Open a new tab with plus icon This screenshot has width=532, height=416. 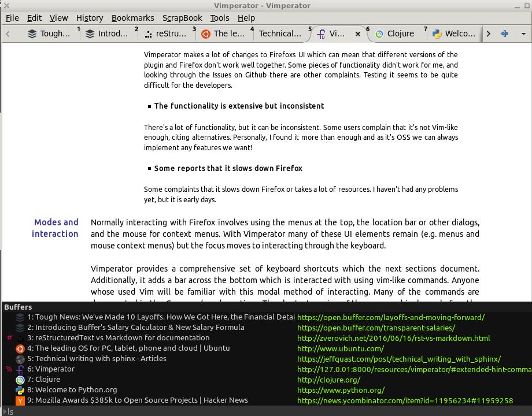(505, 34)
